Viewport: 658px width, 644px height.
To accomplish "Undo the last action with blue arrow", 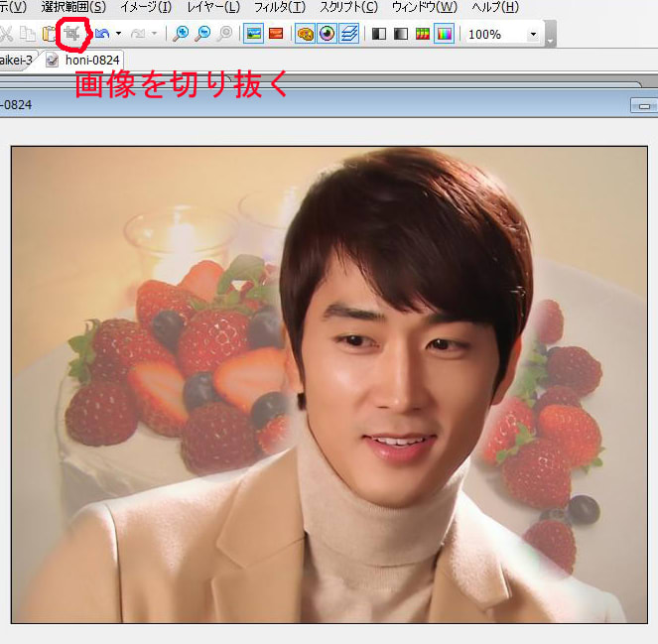I will click(100, 34).
